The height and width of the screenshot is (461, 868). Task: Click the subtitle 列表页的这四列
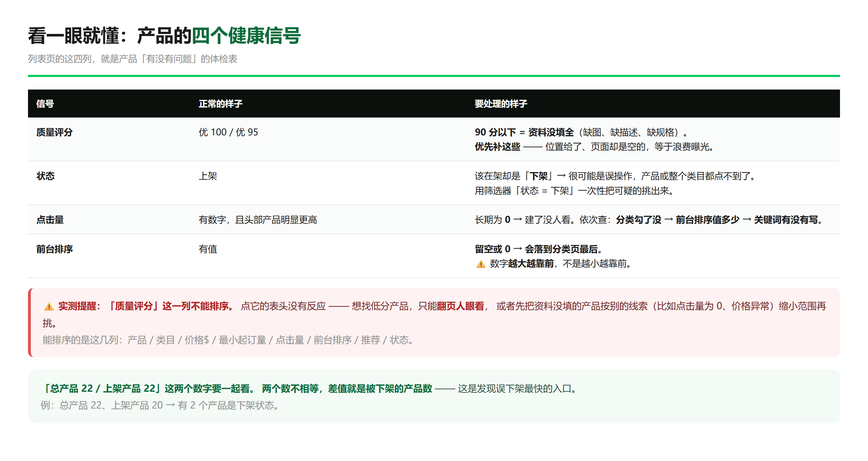pos(133,59)
